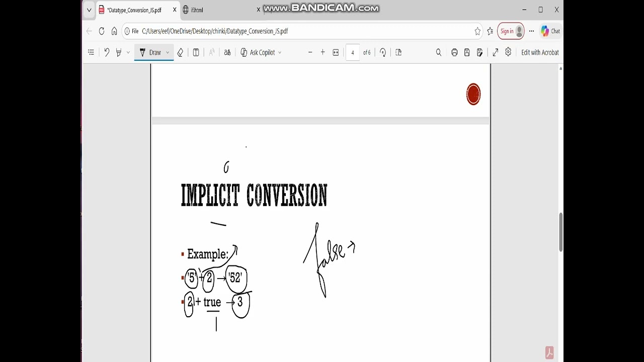Click the page number field showing 4
This screenshot has height=362, width=644.
click(353, 52)
